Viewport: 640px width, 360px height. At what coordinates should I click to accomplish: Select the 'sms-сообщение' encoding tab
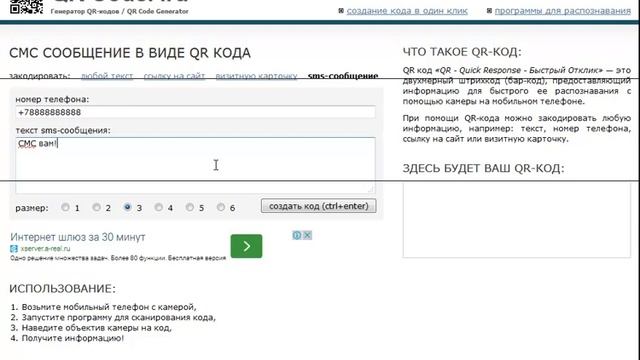[343, 76]
